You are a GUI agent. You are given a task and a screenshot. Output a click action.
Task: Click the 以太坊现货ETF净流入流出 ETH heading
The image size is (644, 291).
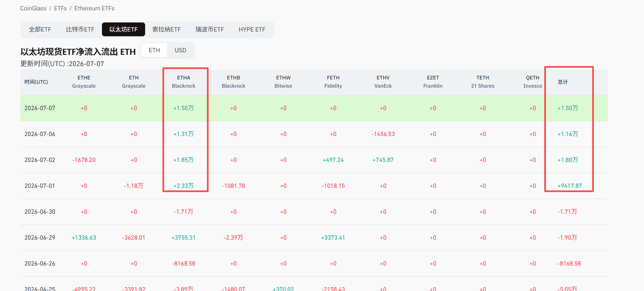pos(78,52)
